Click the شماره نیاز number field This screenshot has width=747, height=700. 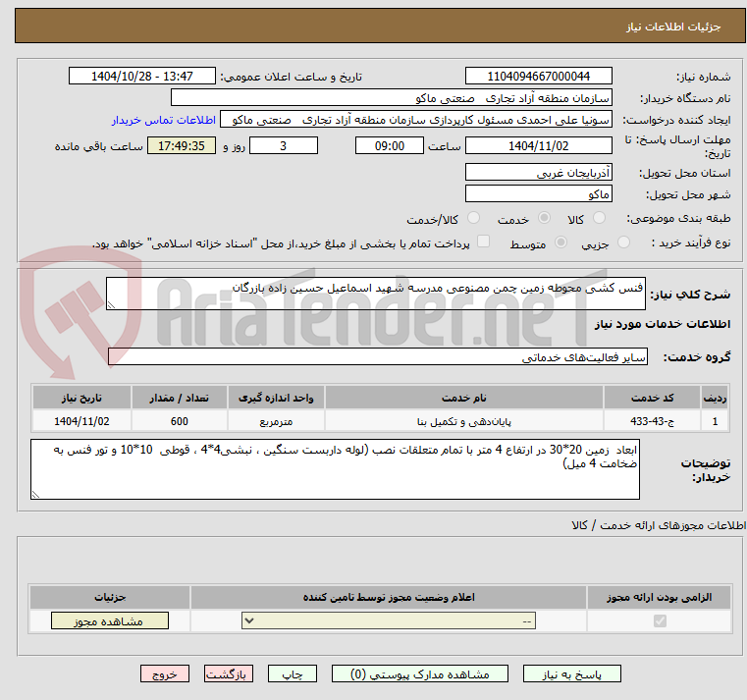coord(539,77)
